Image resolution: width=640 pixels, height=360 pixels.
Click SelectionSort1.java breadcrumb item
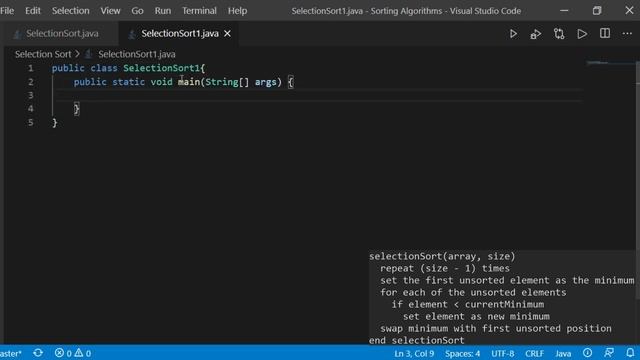137,54
